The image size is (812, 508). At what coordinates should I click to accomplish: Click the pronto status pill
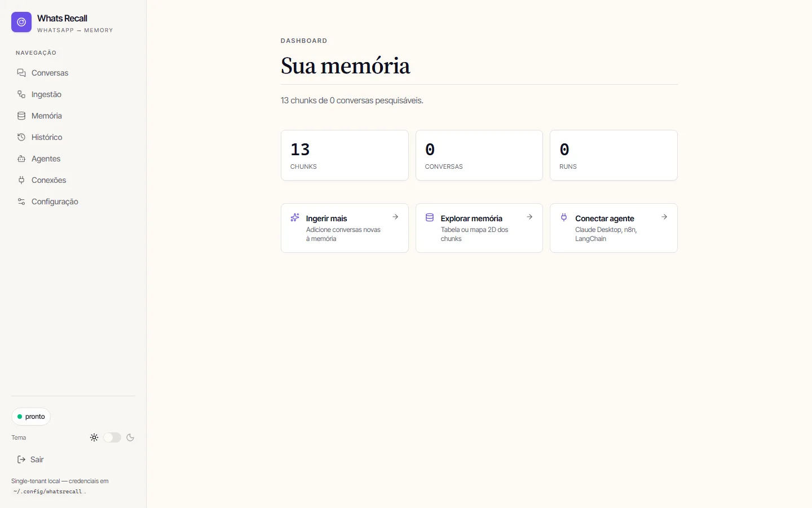pyautogui.click(x=31, y=417)
